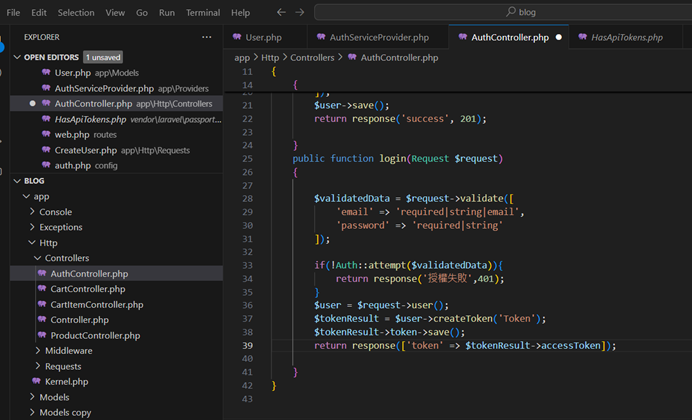692x420 pixels.
Task: Click unsaved dot beside AuthController.php in Open Editors
Action: point(33,103)
